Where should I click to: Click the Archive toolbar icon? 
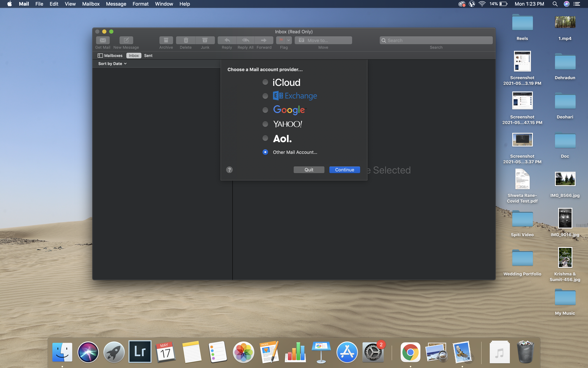pyautogui.click(x=166, y=40)
